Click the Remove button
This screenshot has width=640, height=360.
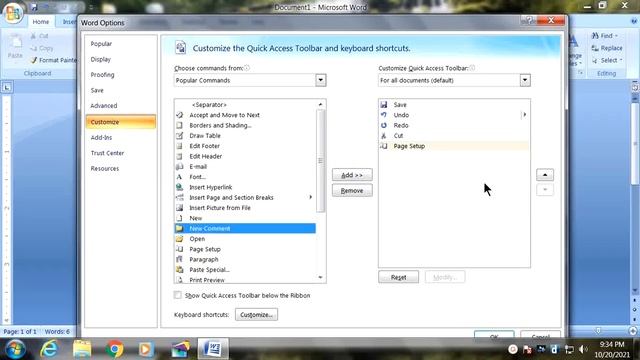pyautogui.click(x=352, y=191)
